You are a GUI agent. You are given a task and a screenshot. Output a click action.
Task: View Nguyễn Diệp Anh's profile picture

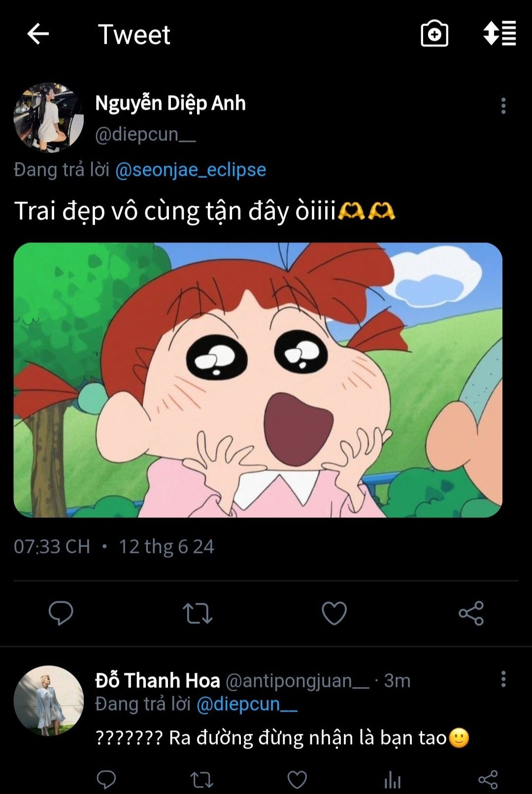[48, 118]
